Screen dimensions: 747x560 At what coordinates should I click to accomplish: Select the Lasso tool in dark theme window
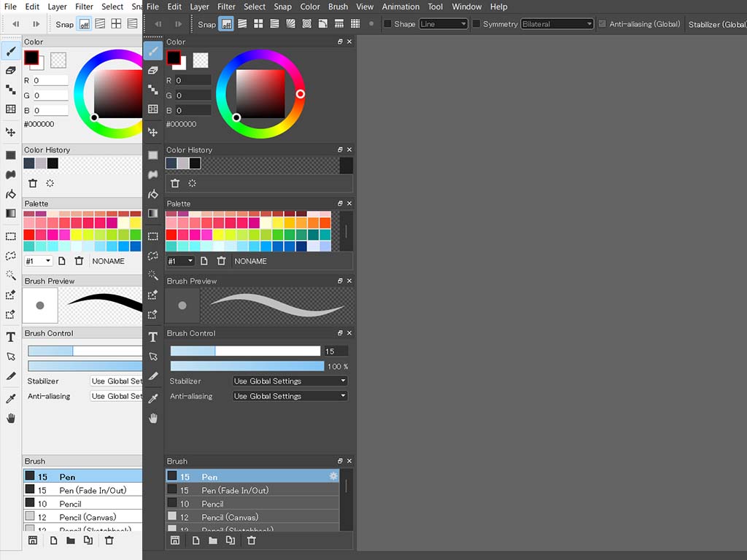pos(153,256)
